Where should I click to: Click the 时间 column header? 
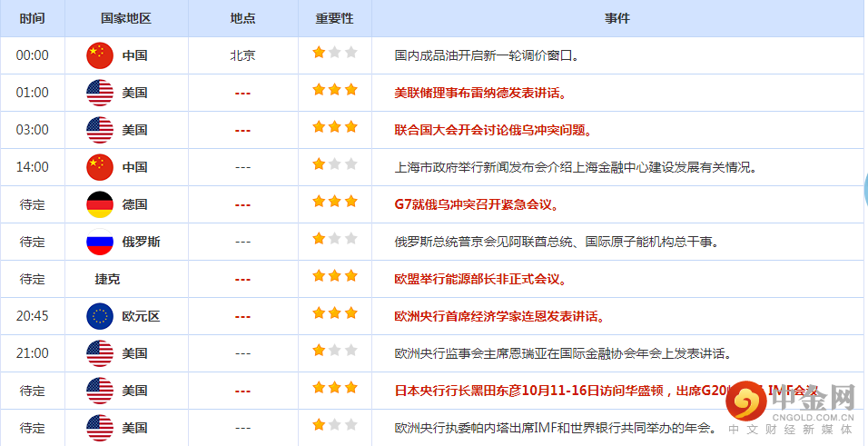[x=32, y=18]
